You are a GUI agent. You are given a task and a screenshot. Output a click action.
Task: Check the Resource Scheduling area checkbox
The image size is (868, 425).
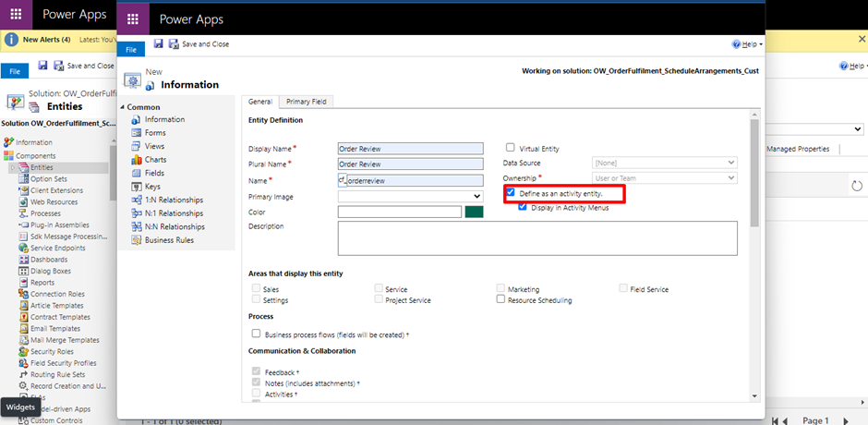click(501, 299)
